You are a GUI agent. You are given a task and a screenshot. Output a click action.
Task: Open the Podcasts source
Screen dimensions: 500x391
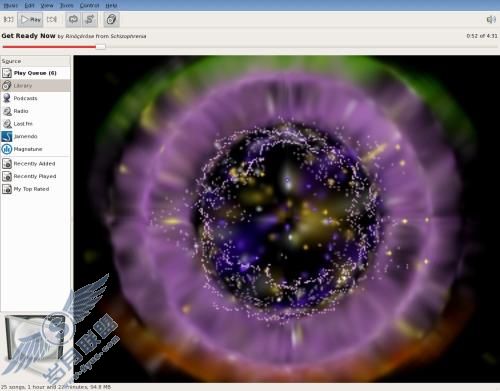pos(36,98)
